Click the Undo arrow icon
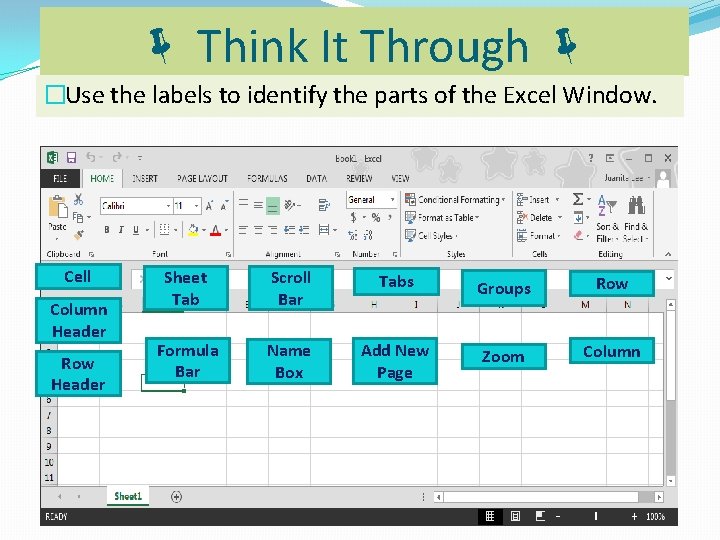720x540 pixels. click(90, 158)
